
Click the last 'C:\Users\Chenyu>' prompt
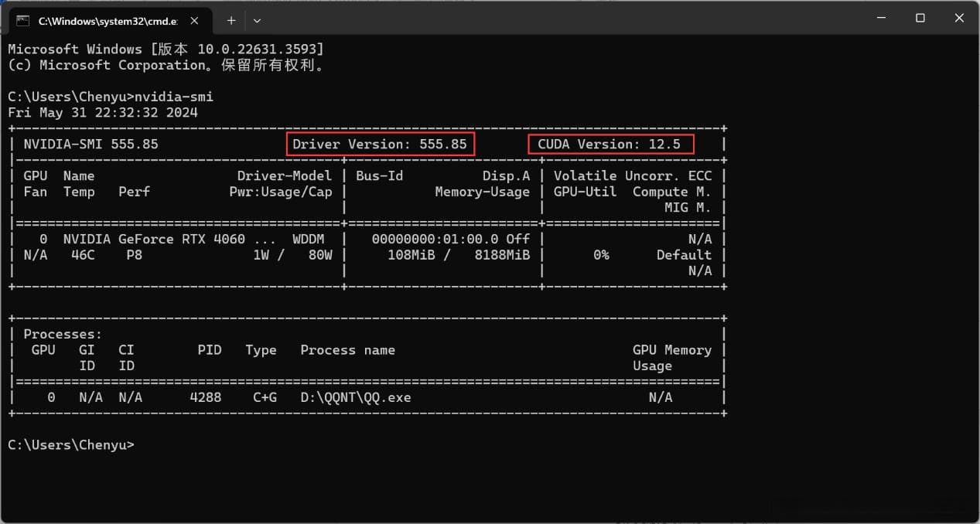click(71, 444)
